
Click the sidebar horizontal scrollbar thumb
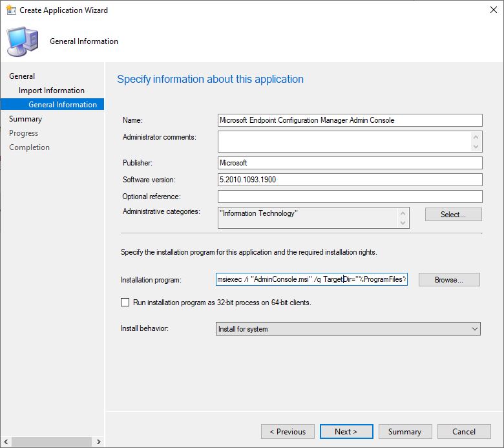click(x=52, y=442)
